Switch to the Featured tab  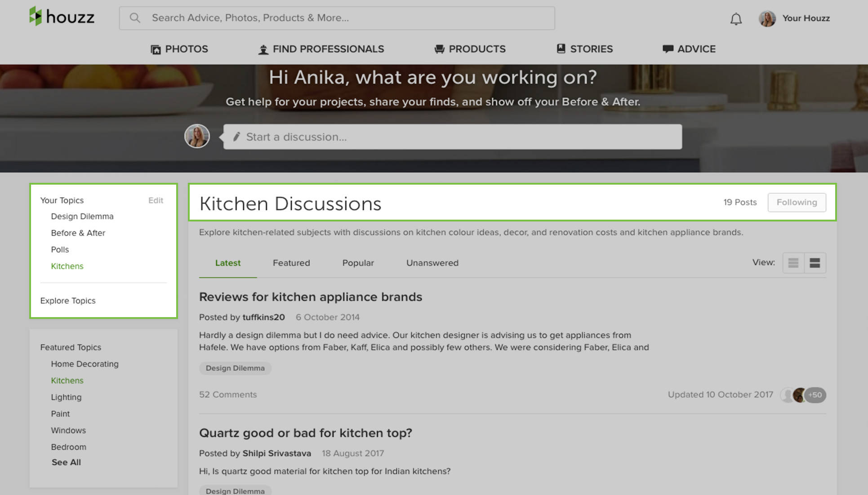(291, 263)
